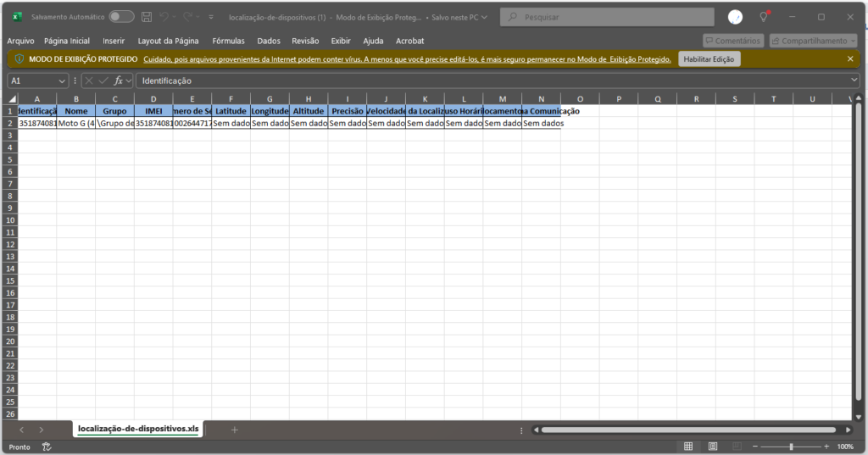Switch to Page Layout view icon
Screen dimensions: 868x455
click(712, 447)
